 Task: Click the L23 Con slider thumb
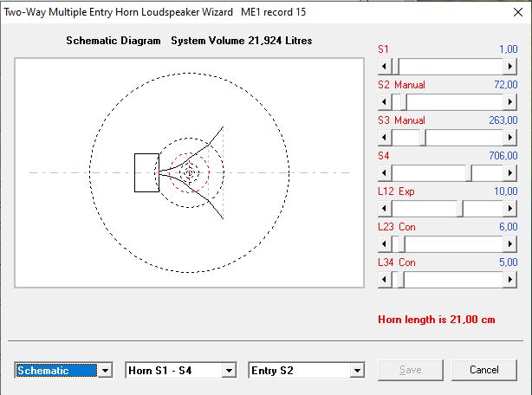(x=401, y=244)
